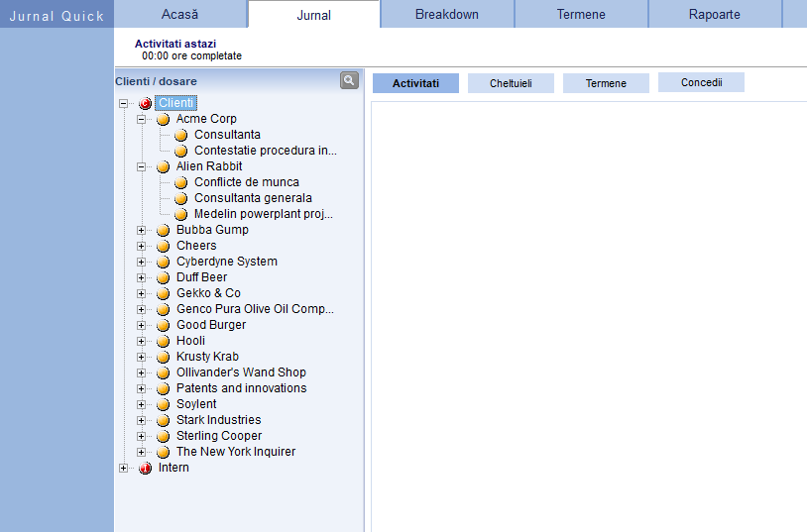Expand the Bubba Gump client node
Screen dimensions: 807x532
(x=141, y=230)
